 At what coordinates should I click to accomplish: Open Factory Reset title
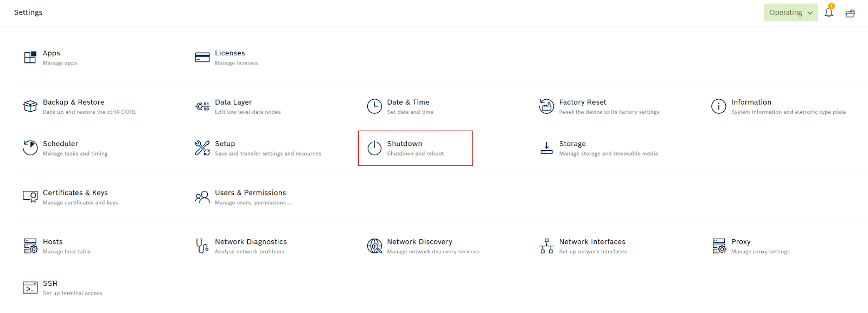coord(583,102)
